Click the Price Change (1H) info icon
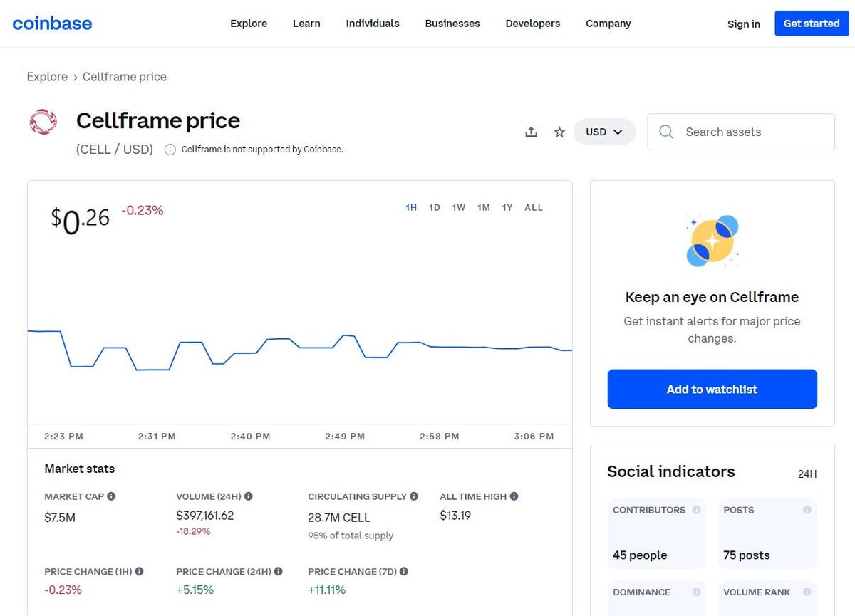 139,571
